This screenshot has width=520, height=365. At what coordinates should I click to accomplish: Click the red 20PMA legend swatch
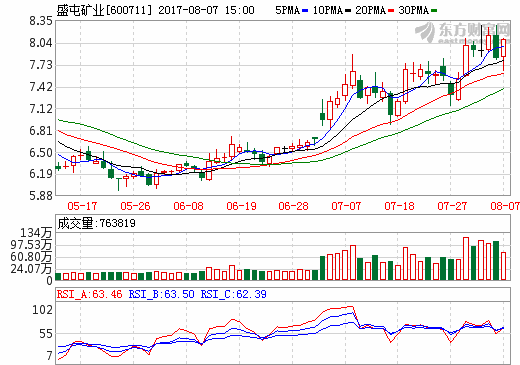pyautogui.click(x=391, y=11)
